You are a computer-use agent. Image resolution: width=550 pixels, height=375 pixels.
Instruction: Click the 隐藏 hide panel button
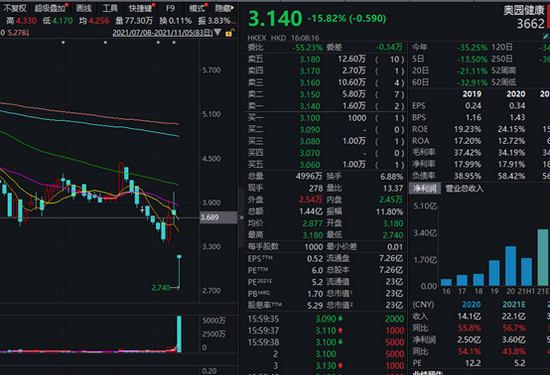coord(224,8)
